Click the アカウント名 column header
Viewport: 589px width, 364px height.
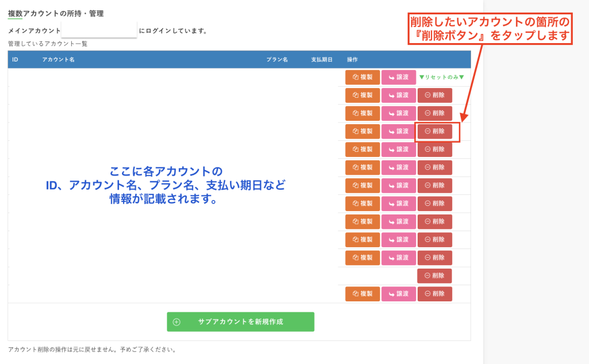pyautogui.click(x=58, y=60)
